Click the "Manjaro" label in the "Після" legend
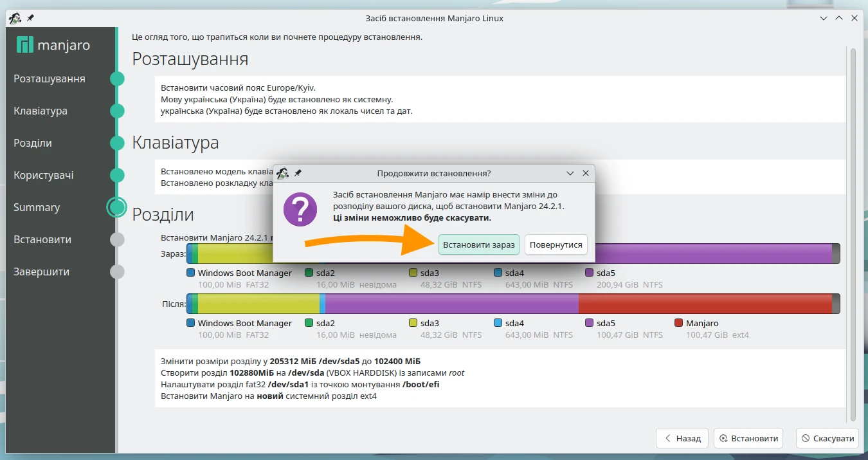The width and height of the screenshot is (868, 460). tap(702, 323)
